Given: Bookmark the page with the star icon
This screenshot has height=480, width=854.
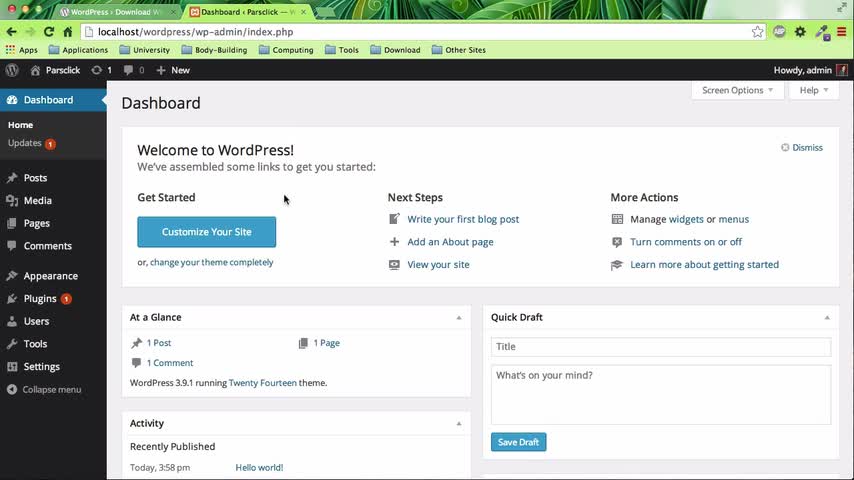Looking at the screenshot, I should (757, 32).
